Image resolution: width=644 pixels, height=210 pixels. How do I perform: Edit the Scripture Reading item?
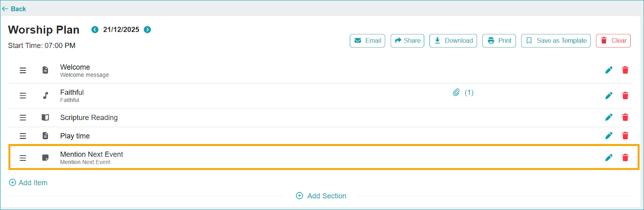pyautogui.click(x=609, y=117)
